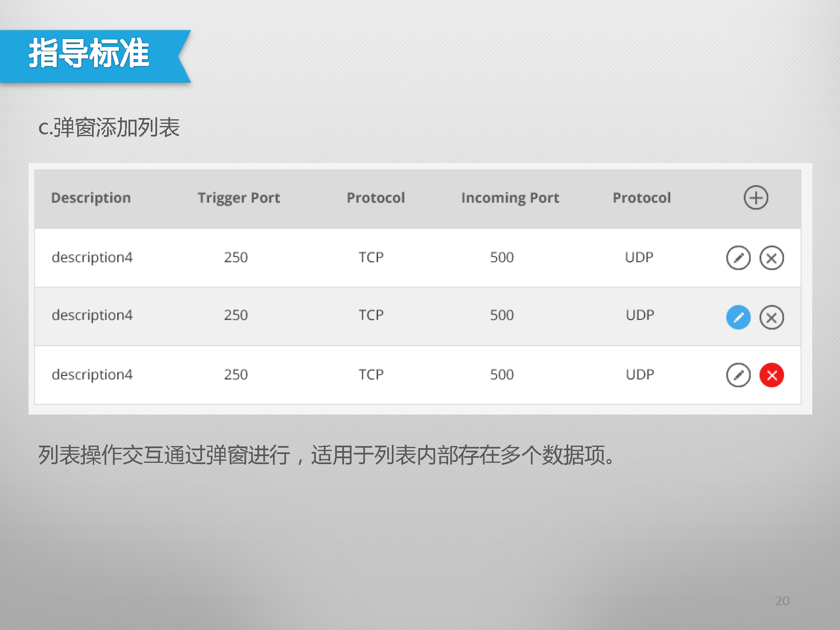Image resolution: width=840 pixels, height=630 pixels.
Task: Select description4 in the second row
Action: tap(92, 315)
